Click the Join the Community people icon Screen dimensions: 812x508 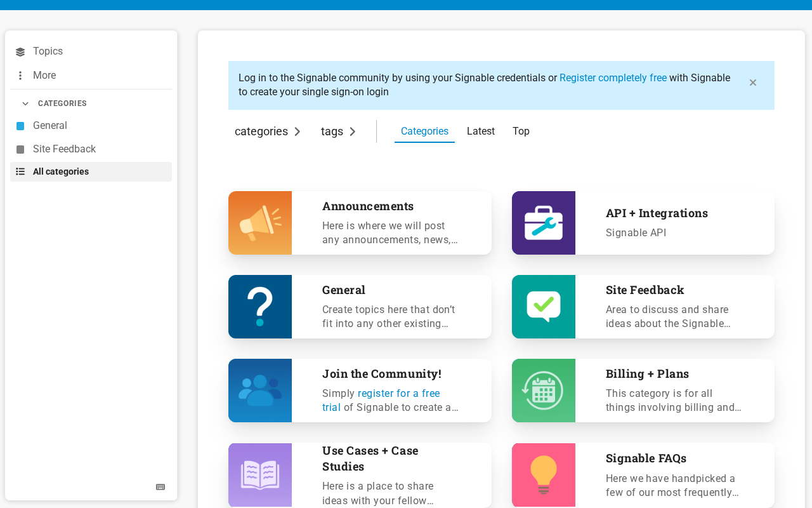tap(260, 391)
